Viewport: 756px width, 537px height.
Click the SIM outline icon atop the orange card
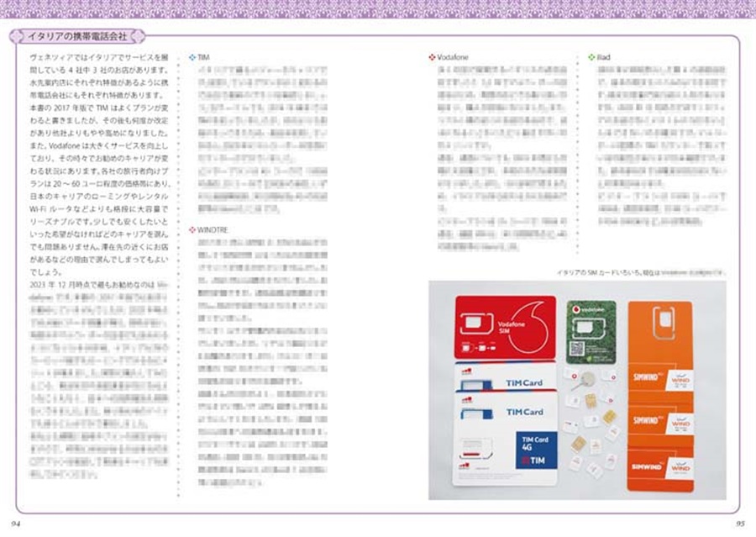[664, 324]
